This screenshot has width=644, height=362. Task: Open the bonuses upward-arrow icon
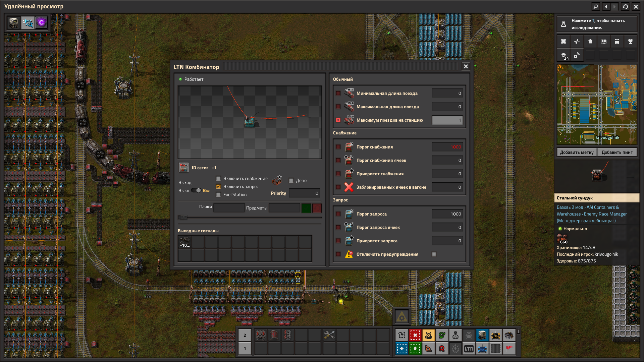coord(590,42)
